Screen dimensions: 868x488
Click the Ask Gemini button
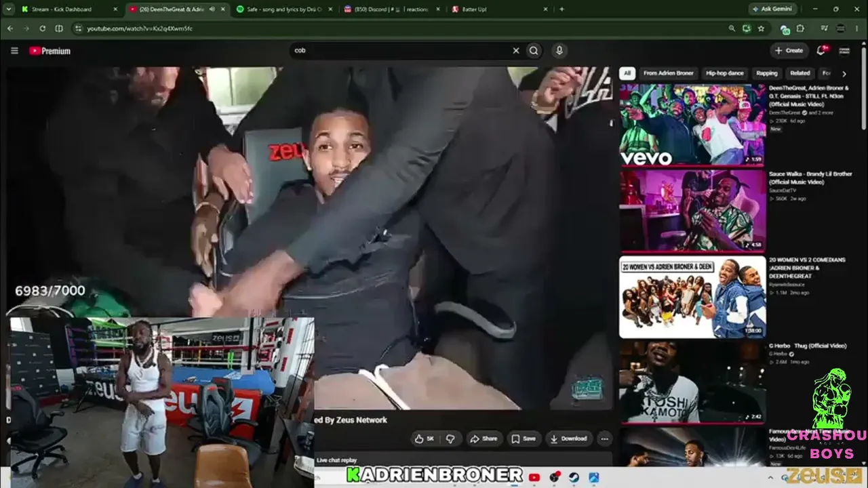(x=774, y=9)
